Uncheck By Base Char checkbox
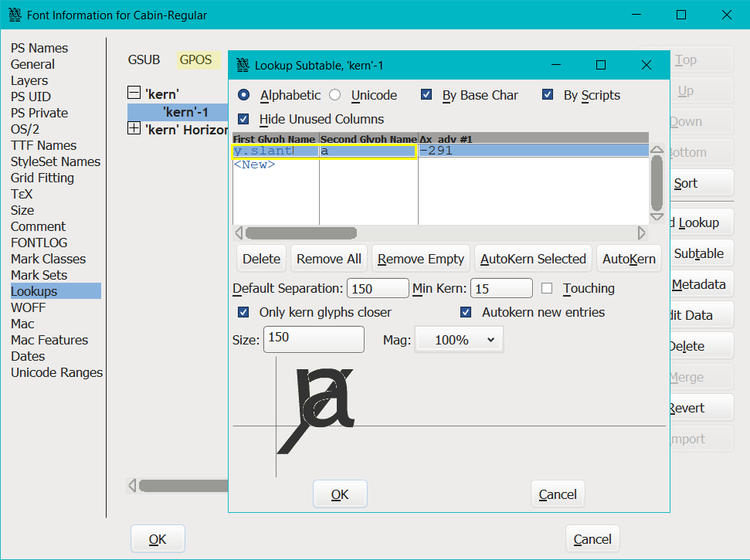 [426, 95]
